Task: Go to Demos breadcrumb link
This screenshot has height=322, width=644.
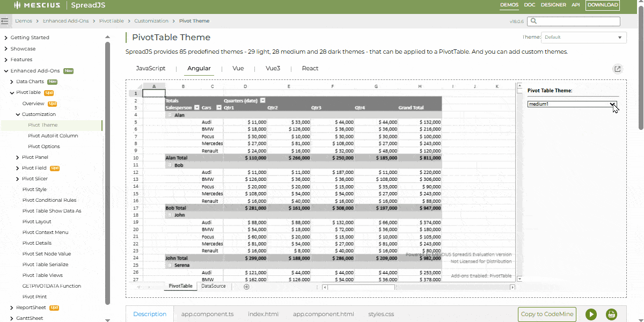Action: pos(24,21)
